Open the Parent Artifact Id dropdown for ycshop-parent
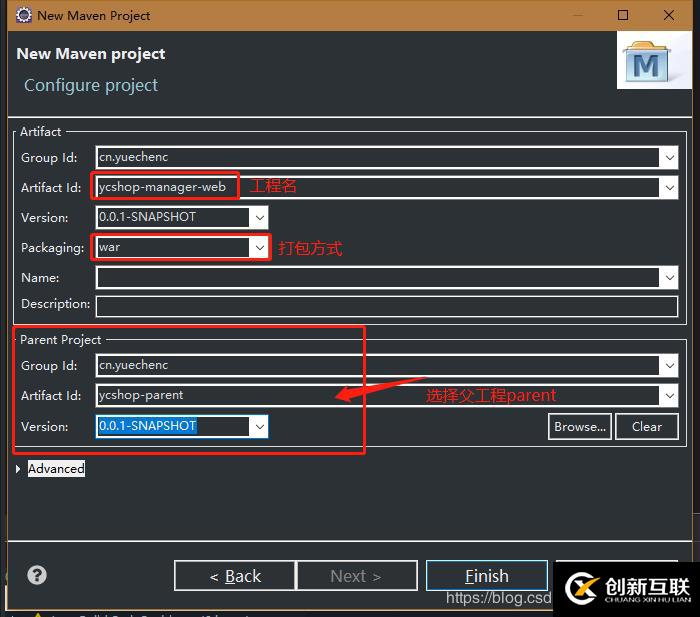The width and height of the screenshot is (700, 617). [669, 396]
